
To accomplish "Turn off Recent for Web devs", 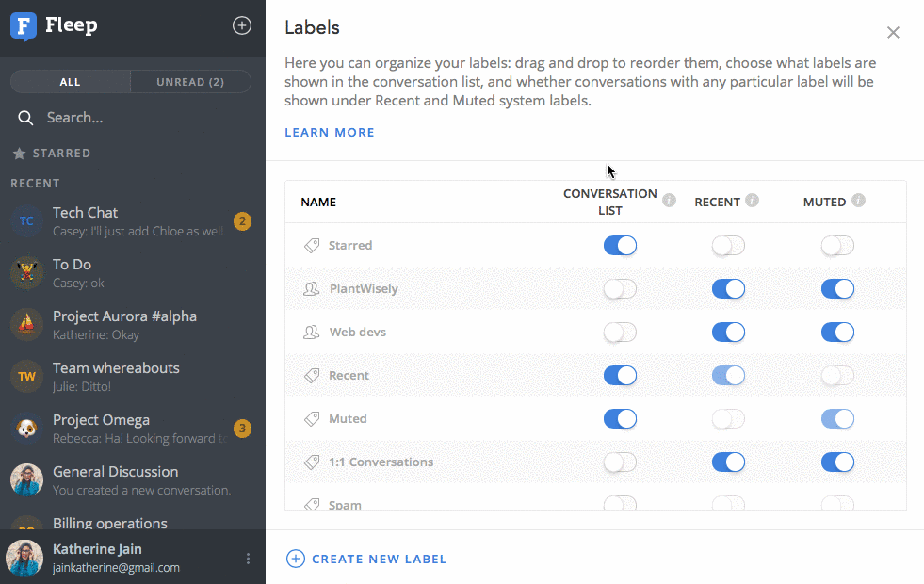I will click(x=728, y=332).
